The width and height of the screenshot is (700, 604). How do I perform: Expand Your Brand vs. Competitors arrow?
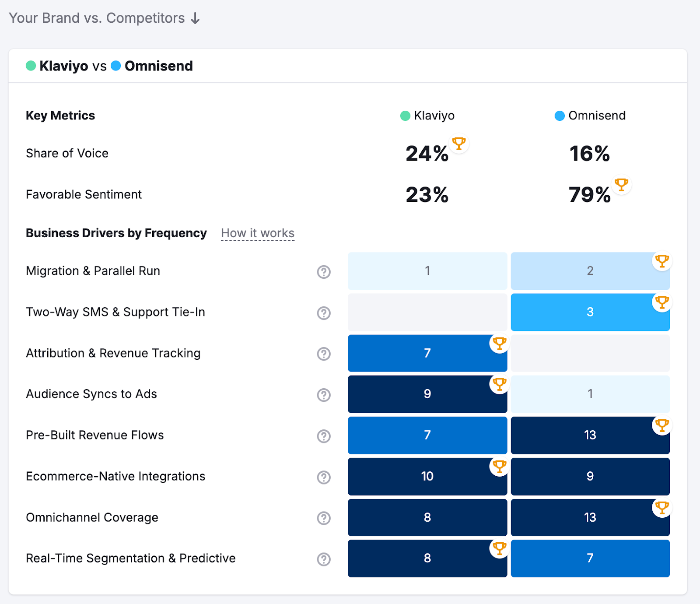(x=196, y=18)
